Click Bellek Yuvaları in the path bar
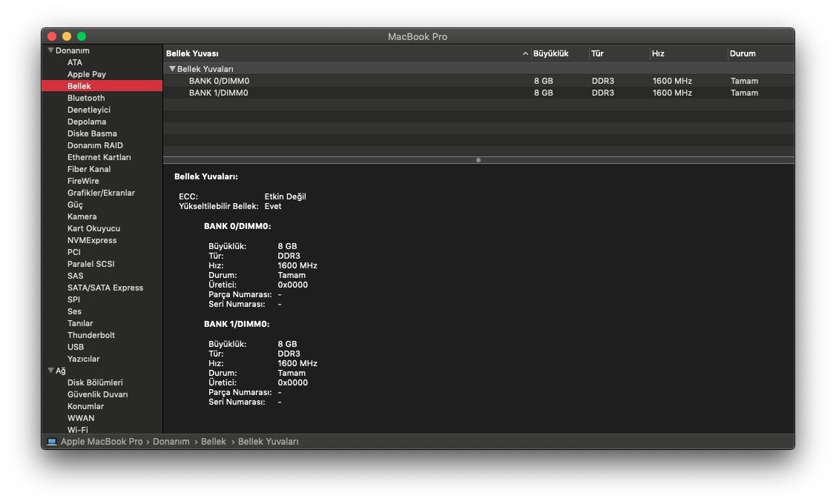The width and height of the screenshot is (836, 504). click(269, 442)
